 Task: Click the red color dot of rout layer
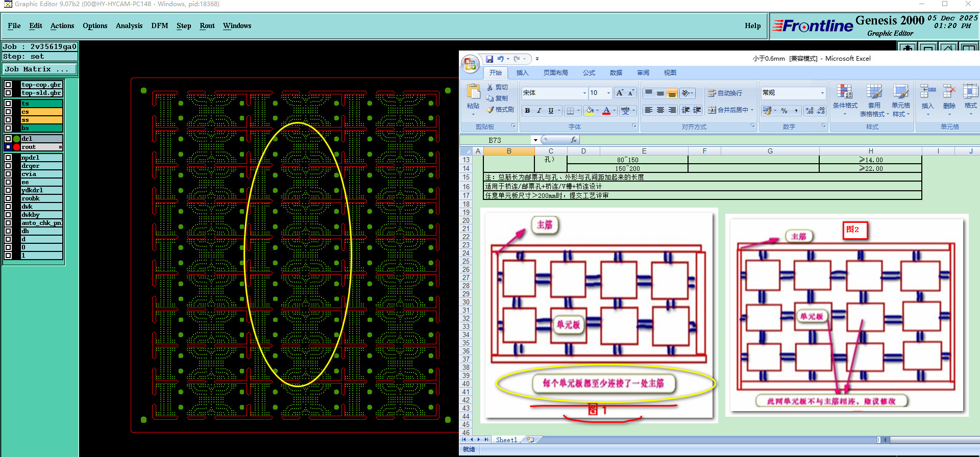(x=16, y=147)
